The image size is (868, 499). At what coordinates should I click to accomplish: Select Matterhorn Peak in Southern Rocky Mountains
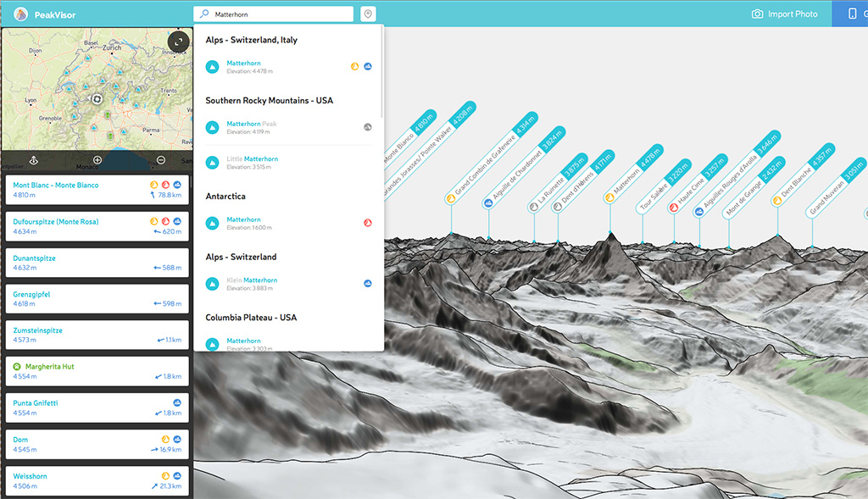(252, 125)
